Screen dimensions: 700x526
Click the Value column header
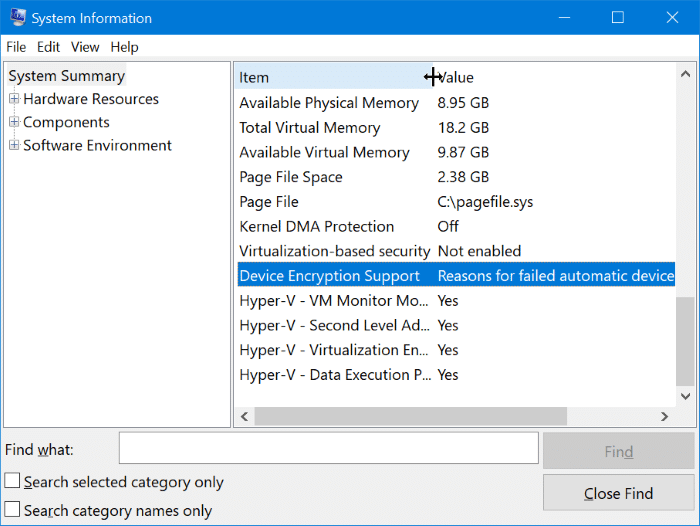point(554,77)
